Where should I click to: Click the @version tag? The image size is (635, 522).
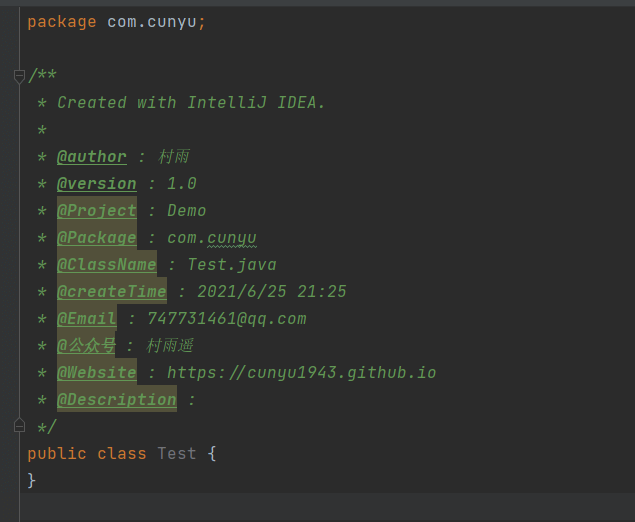97,184
